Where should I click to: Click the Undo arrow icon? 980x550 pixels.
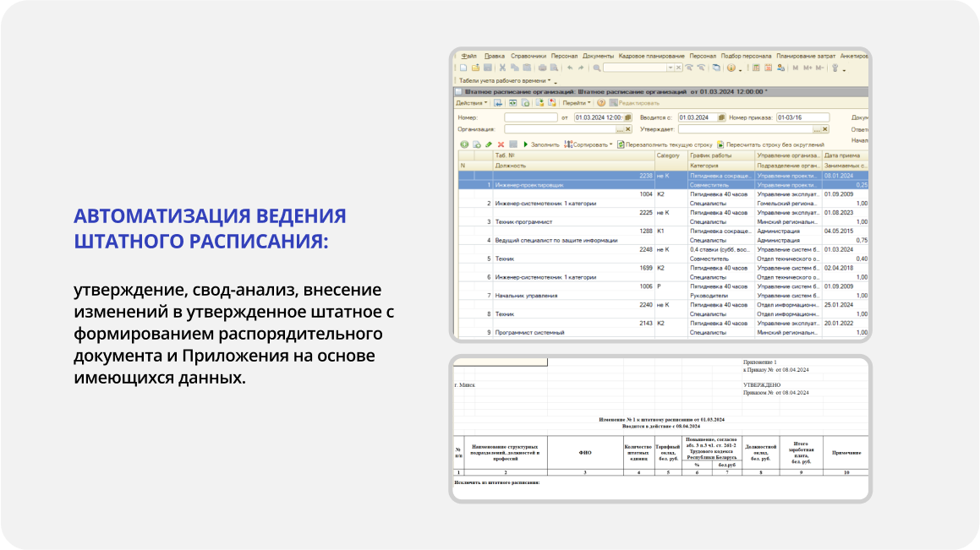pos(570,68)
